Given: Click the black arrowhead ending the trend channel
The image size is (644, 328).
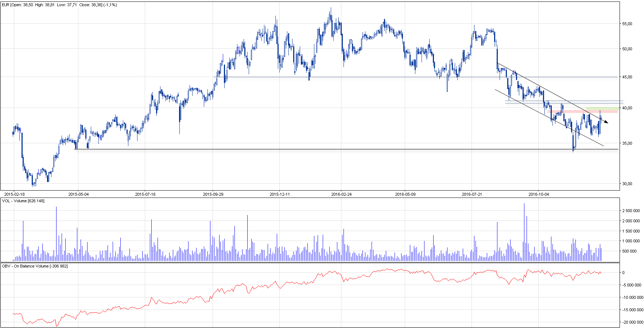Looking at the screenshot, I should 606,122.
